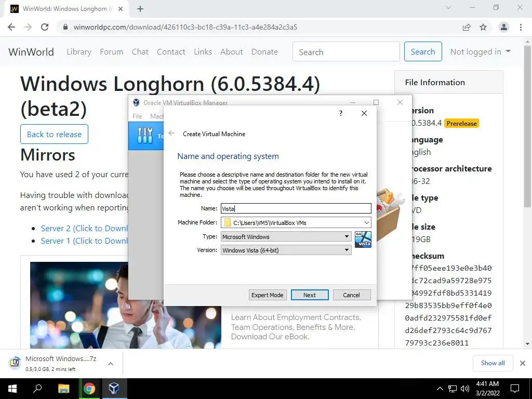Open the Contact nav item
The image size is (532, 399).
pos(171,51)
